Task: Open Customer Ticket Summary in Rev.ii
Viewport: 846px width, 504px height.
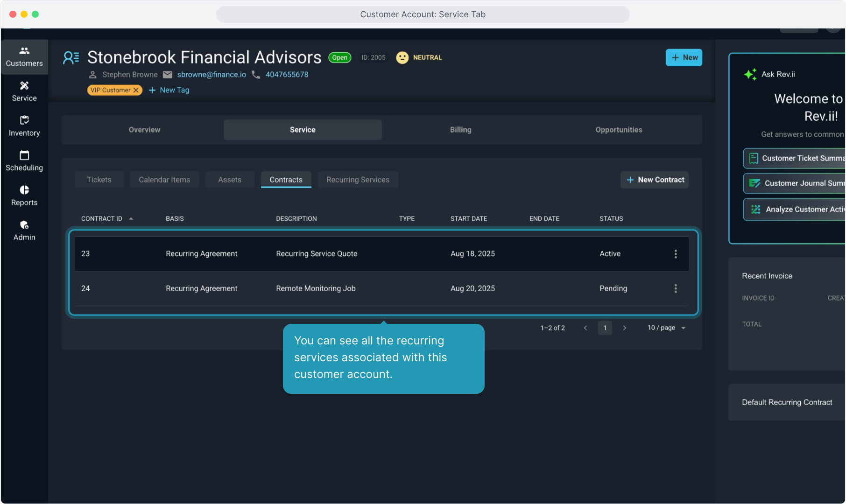Action: [x=797, y=158]
